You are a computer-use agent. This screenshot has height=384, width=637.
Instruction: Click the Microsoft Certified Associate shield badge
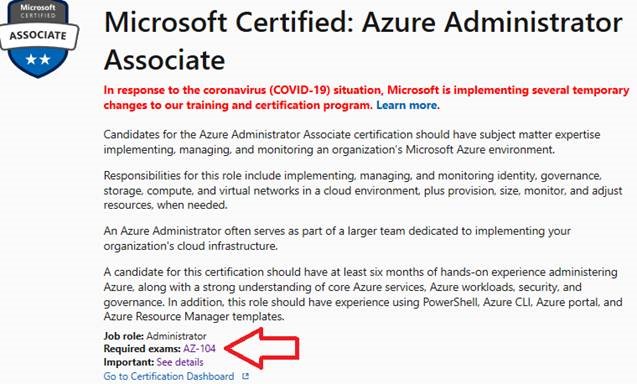click(39, 39)
